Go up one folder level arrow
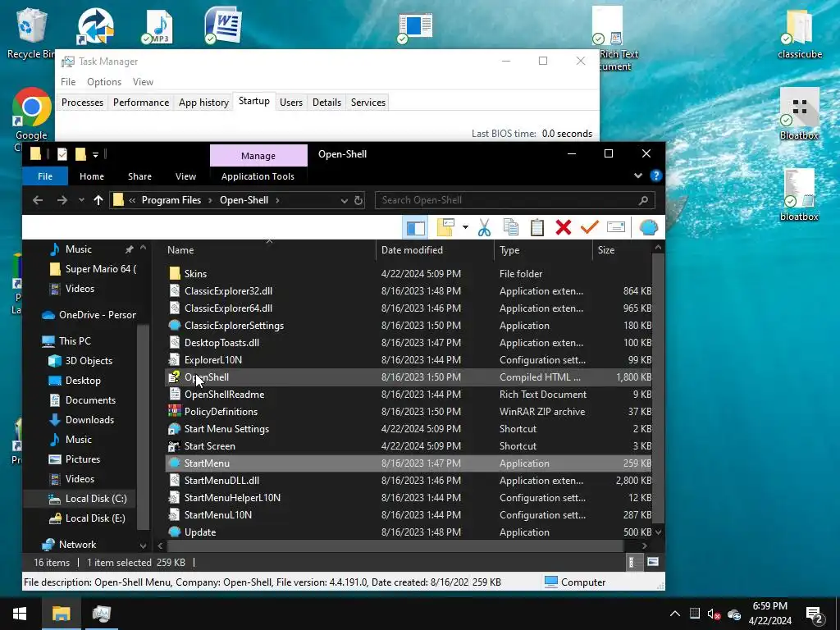 tap(98, 200)
